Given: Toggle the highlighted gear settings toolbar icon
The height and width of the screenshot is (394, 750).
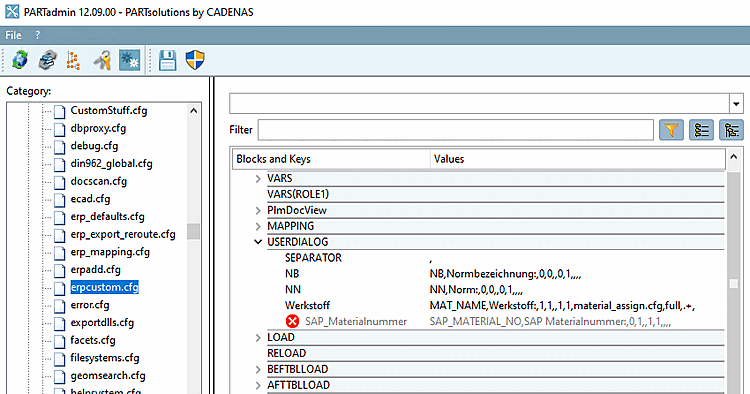Looking at the screenshot, I should pos(130,61).
